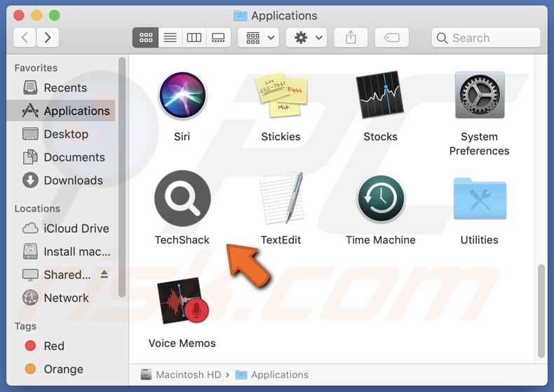This screenshot has width=554, height=392.
Task: Select the Orange tag
Action: [x=61, y=369]
